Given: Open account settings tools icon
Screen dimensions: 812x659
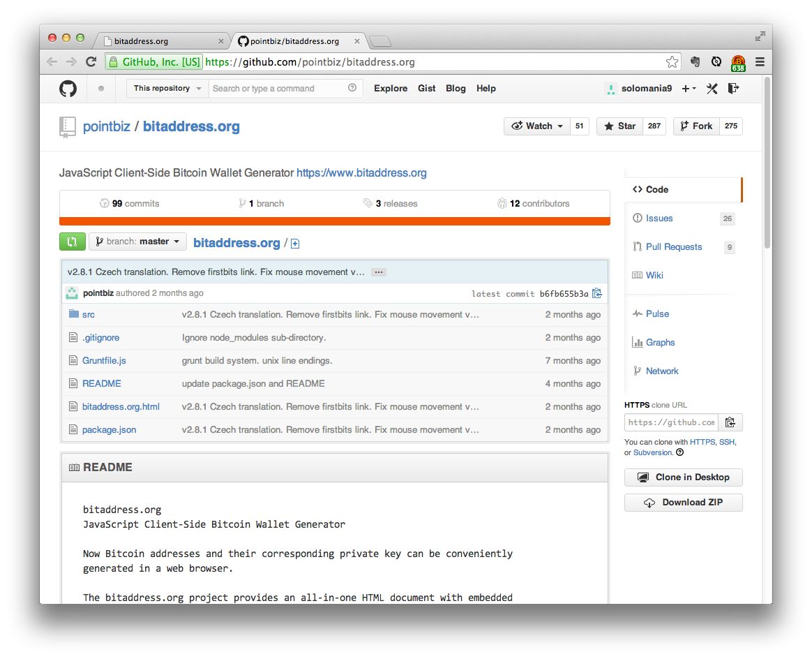Looking at the screenshot, I should click(712, 89).
